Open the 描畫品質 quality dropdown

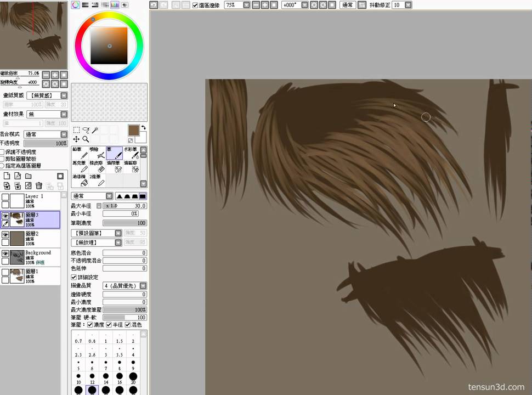pos(143,286)
